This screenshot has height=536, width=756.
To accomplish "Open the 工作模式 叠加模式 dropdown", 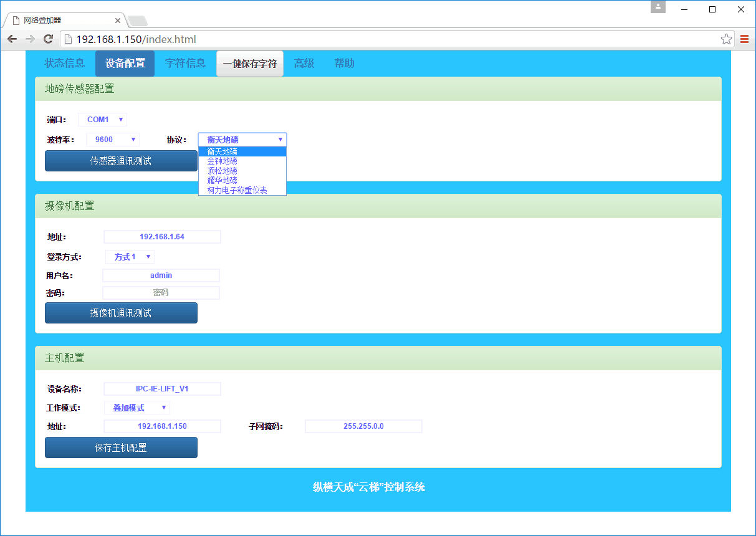I will [x=137, y=408].
